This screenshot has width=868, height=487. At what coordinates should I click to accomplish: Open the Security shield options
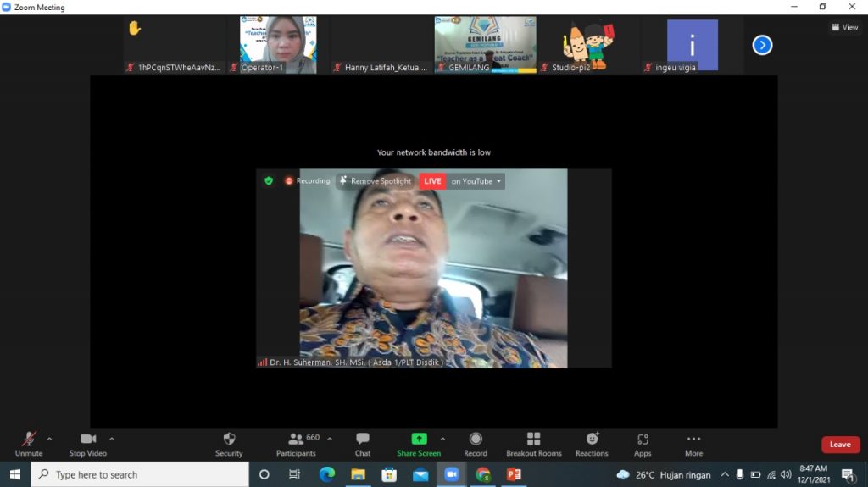[229, 444]
